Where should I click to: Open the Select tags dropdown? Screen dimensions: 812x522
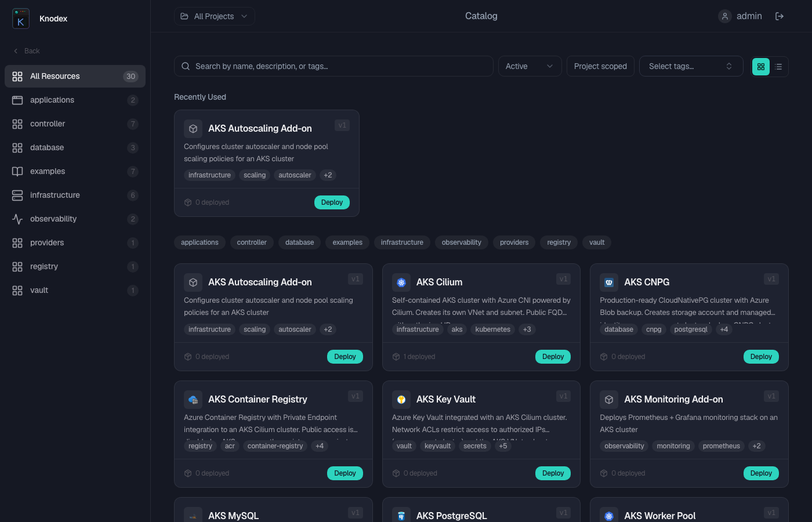691,66
